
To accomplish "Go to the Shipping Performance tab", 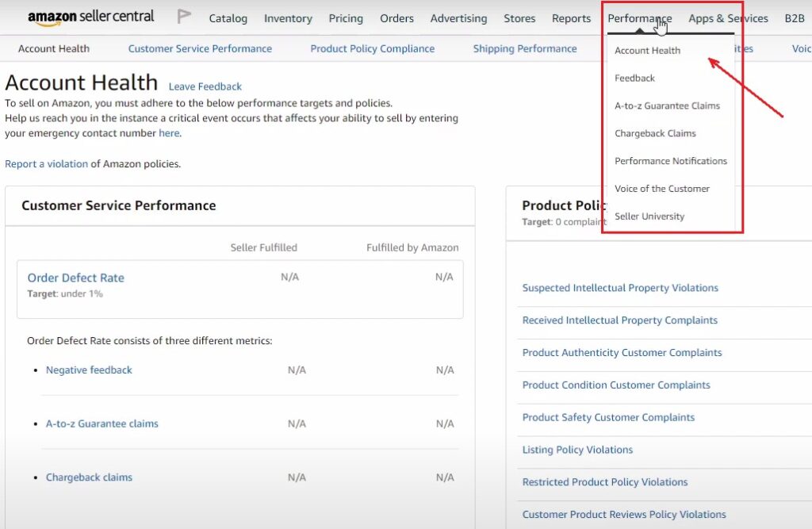I will click(x=524, y=48).
